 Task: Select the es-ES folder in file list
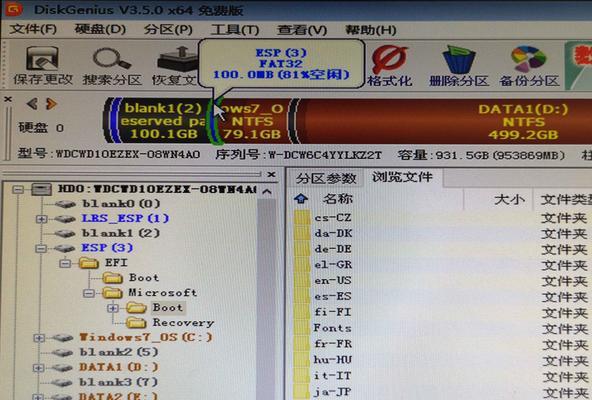click(333, 297)
